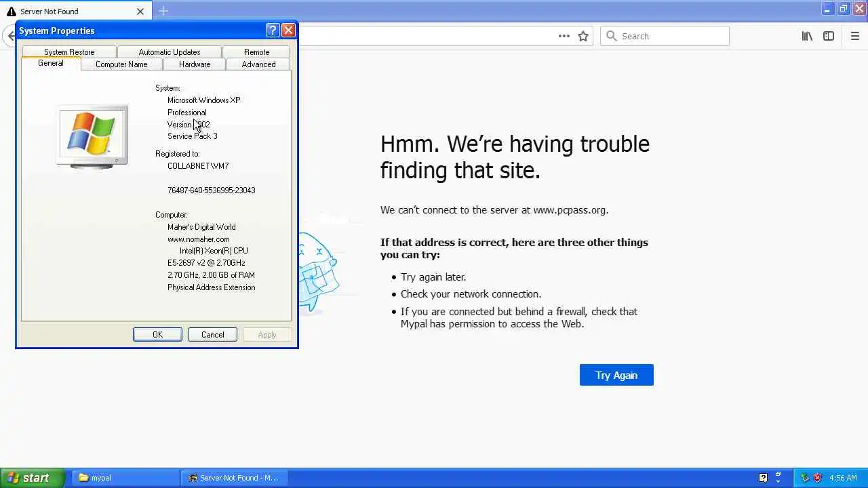Select the General tab
This screenshot has height=488, width=868.
(x=51, y=63)
